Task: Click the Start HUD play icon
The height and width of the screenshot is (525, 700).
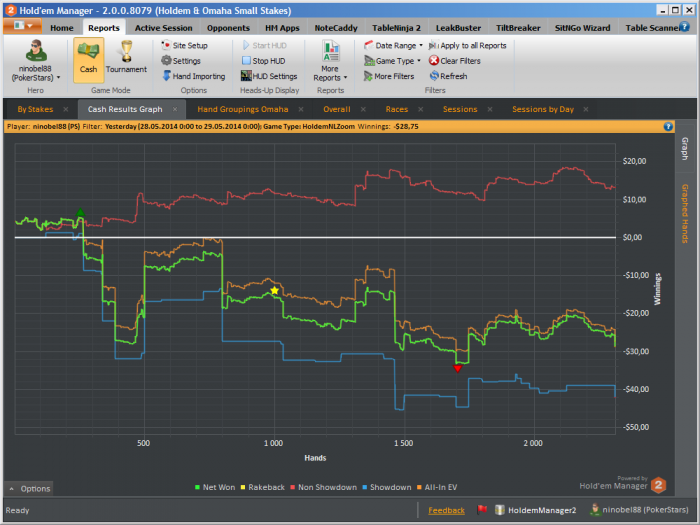Action: (x=246, y=45)
